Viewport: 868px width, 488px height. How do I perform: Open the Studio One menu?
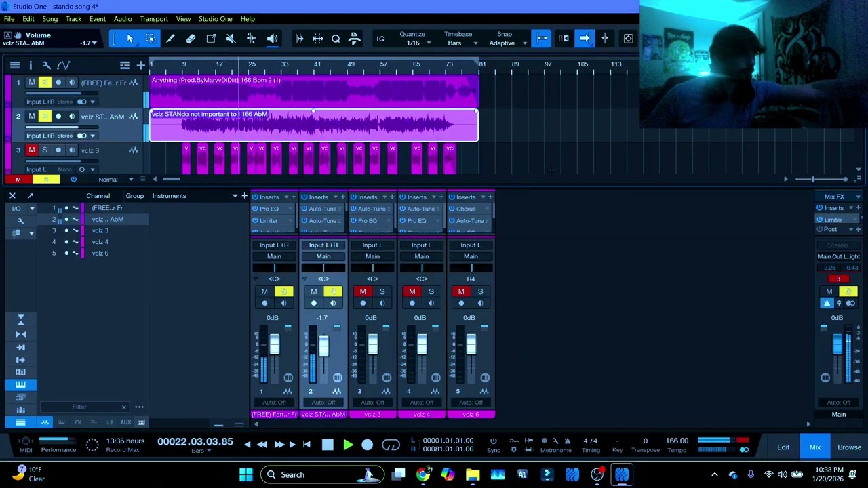tap(215, 19)
